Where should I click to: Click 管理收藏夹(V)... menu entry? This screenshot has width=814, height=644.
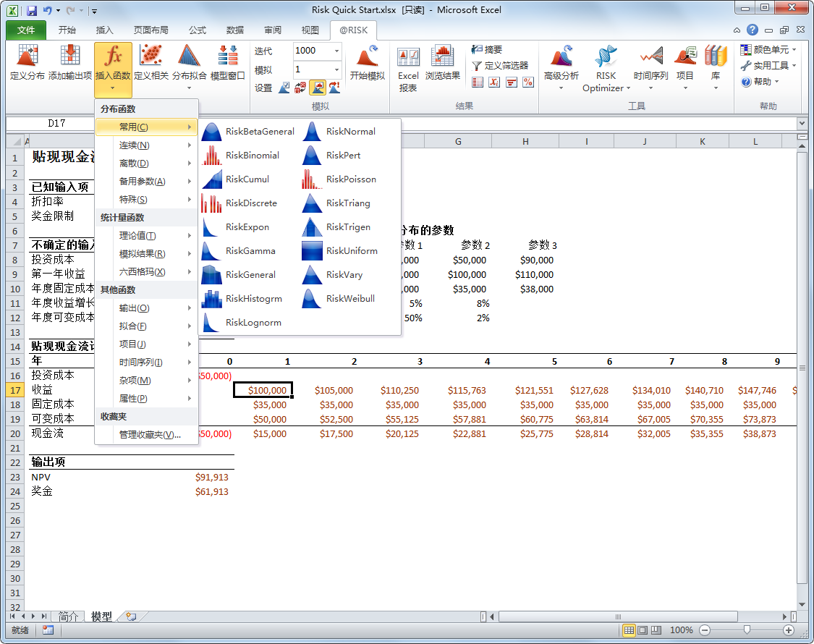pyautogui.click(x=146, y=435)
